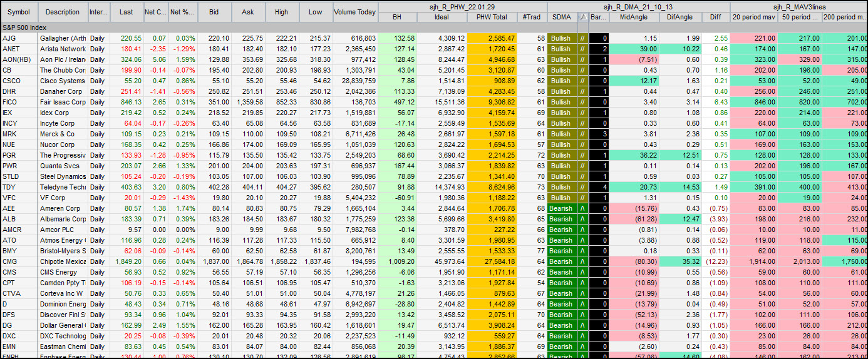868x359 pixels.
Task: Click the #Trad column header
Action: click(532, 17)
